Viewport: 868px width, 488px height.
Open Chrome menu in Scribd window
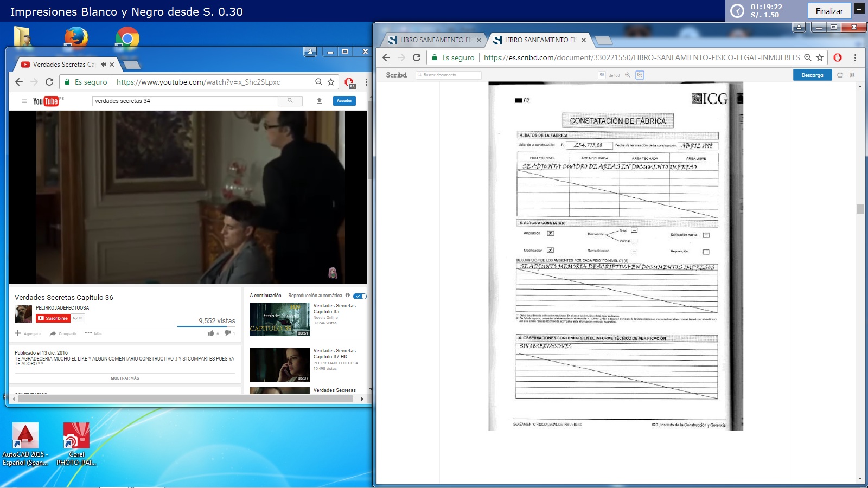(855, 57)
